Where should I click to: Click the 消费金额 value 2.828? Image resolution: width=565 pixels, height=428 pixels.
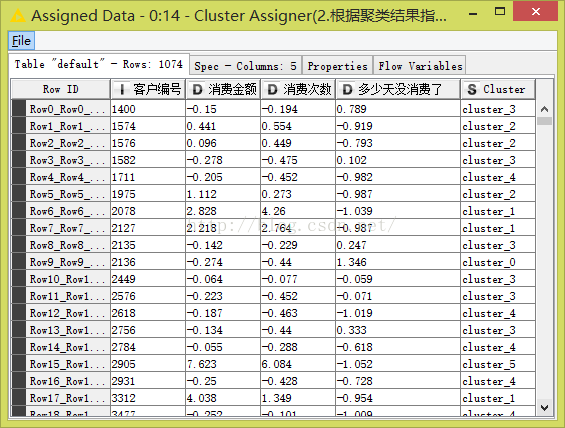click(223, 211)
